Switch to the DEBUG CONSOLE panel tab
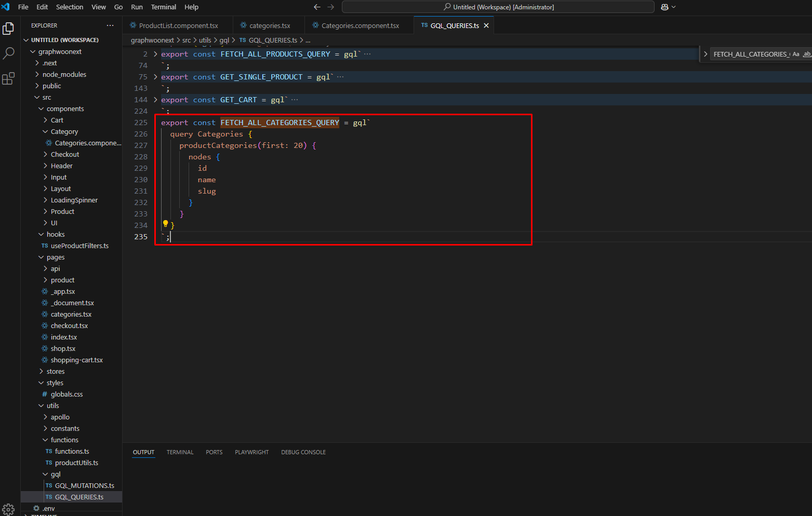 click(303, 452)
